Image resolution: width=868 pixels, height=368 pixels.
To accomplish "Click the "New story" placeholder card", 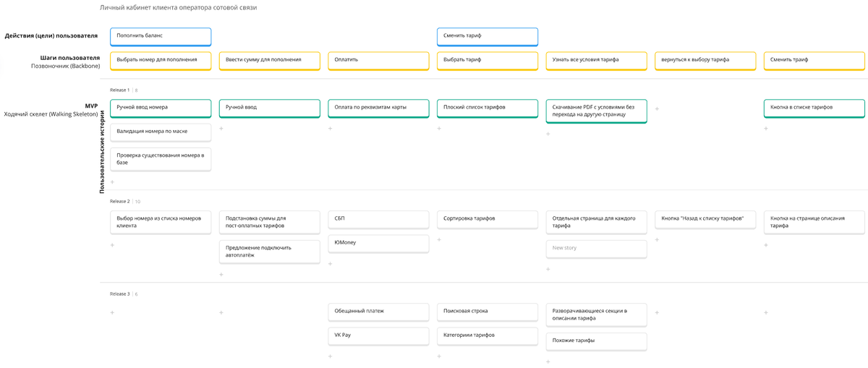I will [x=596, y=248].
